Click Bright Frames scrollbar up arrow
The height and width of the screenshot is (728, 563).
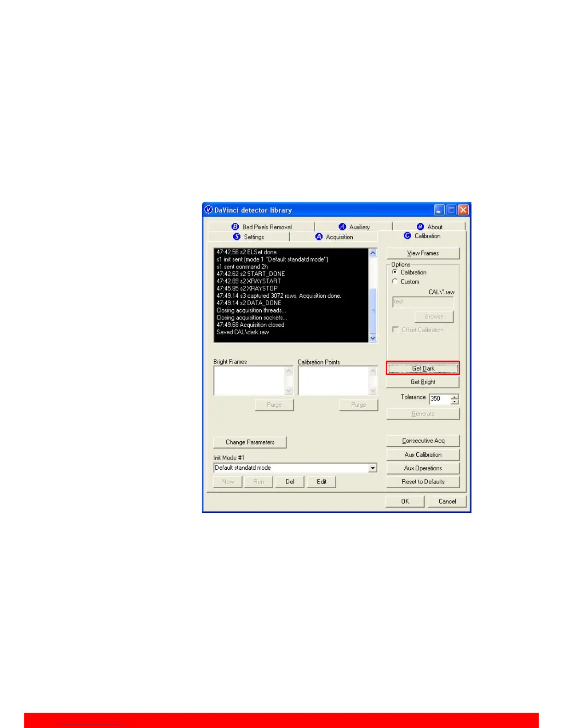(289, 370)
